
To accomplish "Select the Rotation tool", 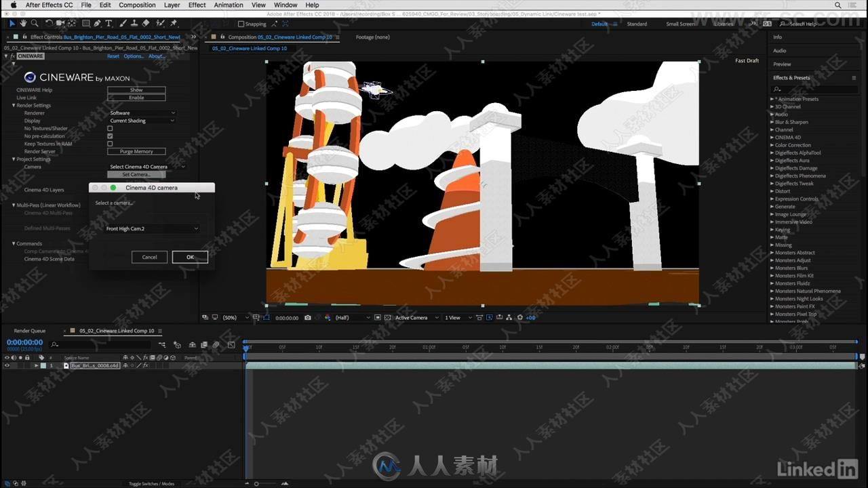I will click(49, 23).
